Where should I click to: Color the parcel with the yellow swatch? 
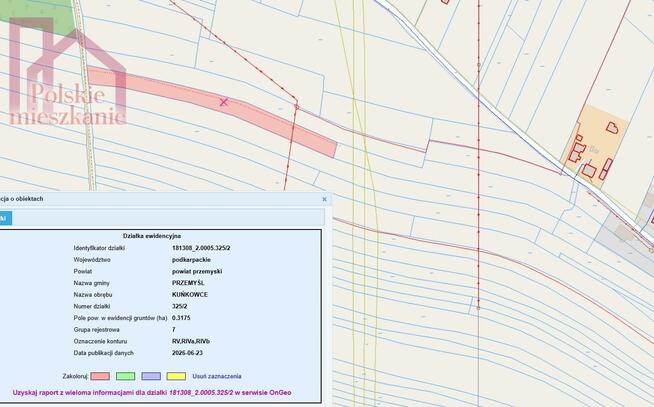pyautogui.click(x=176, y=376)
